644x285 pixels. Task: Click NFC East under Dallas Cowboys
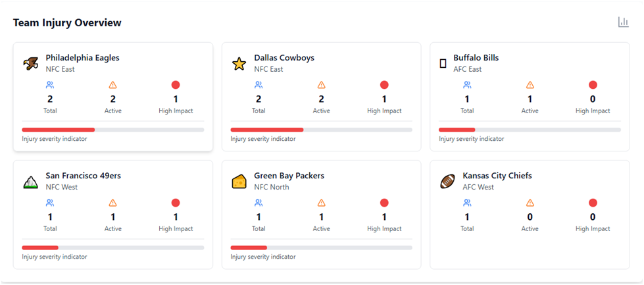click(268, 69)
